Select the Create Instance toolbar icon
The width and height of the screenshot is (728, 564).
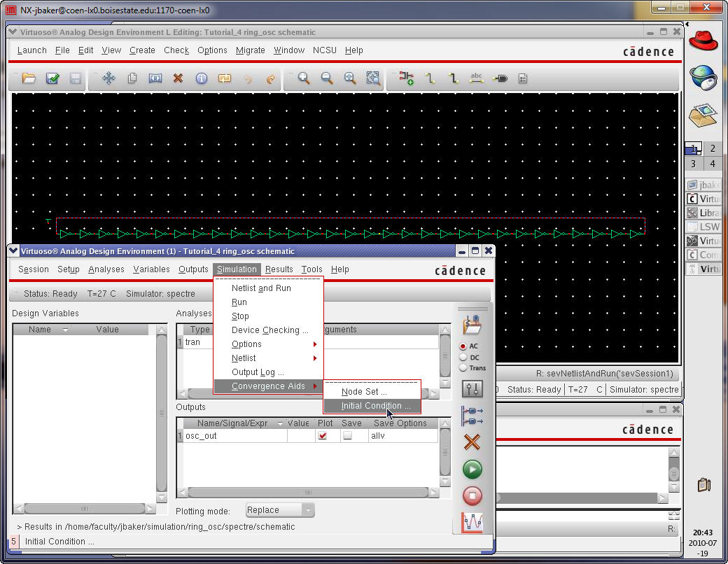tap(406, 78)
